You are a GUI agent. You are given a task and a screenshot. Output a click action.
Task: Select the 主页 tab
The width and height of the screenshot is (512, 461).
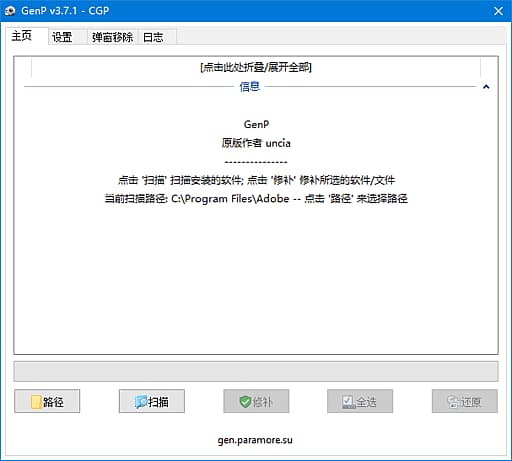22,36
